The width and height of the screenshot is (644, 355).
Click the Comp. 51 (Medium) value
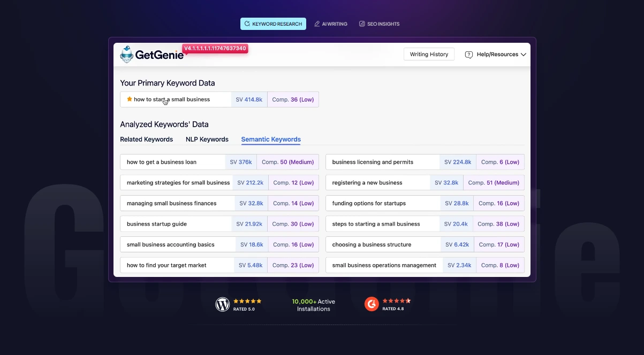(494, 182)
